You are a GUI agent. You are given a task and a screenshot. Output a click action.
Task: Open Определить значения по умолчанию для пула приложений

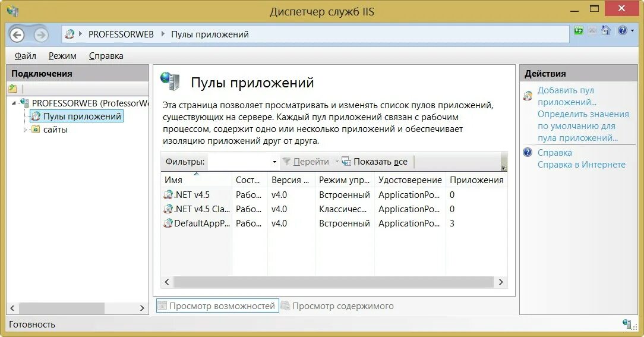pos(583,126)
